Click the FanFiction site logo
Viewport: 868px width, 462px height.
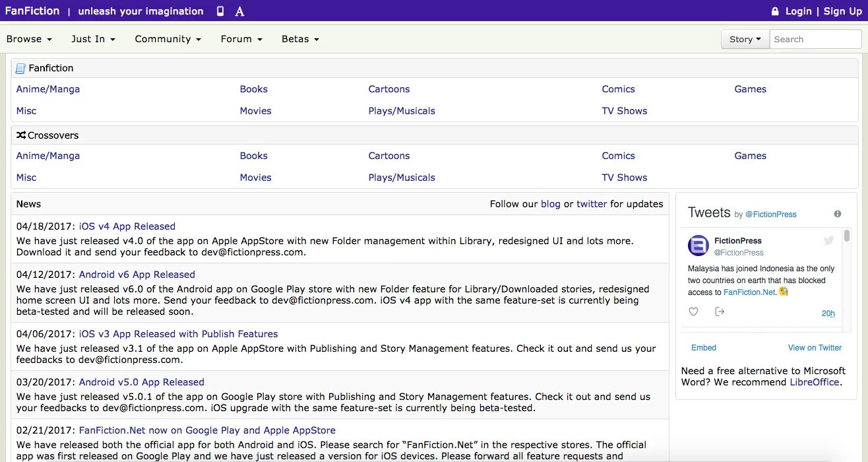[32, 11]
